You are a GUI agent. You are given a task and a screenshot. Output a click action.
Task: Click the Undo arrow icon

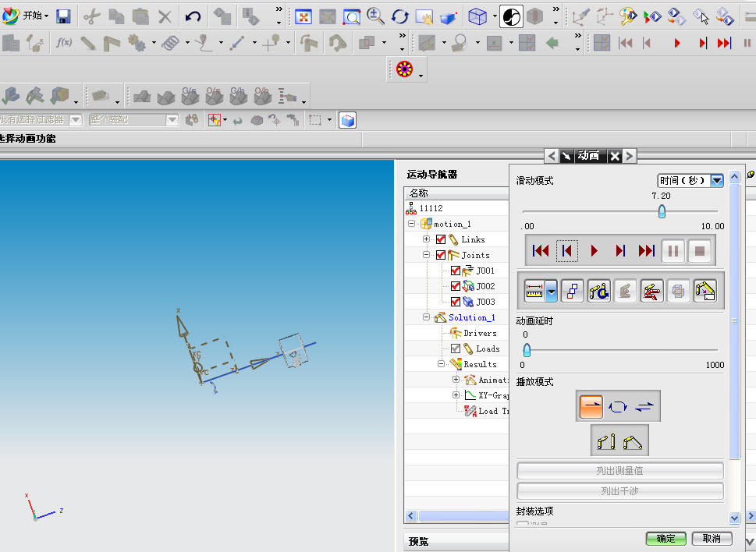[193, 17]
